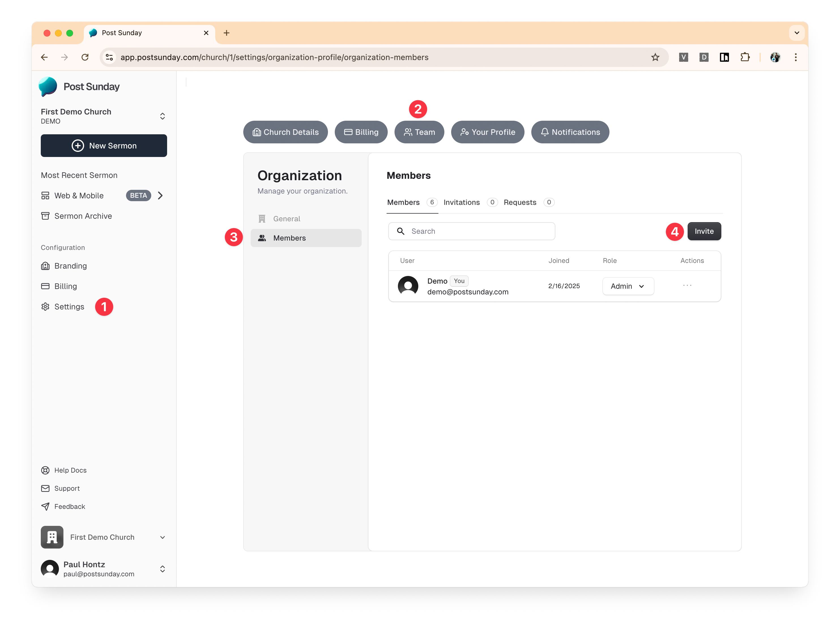The height and width of the screenshot is (629, 840).
Task: Open Web & Mobile in sidebar
Action: 79,195
